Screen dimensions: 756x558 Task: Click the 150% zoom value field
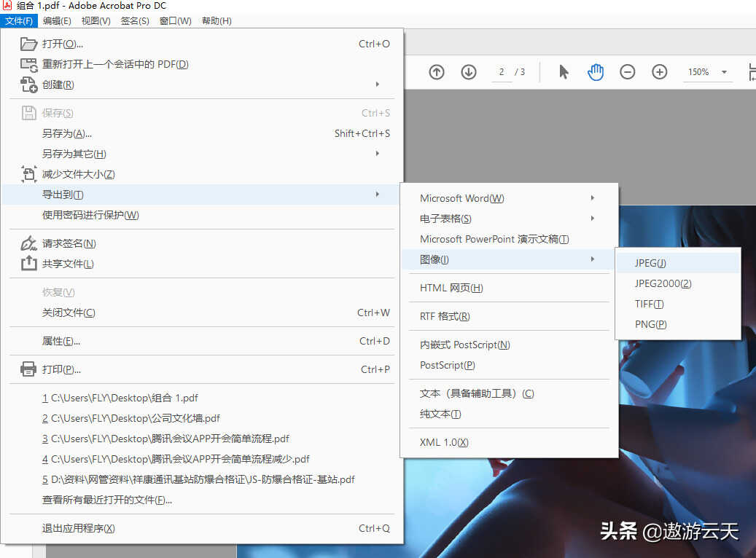[x=698, y=72]
